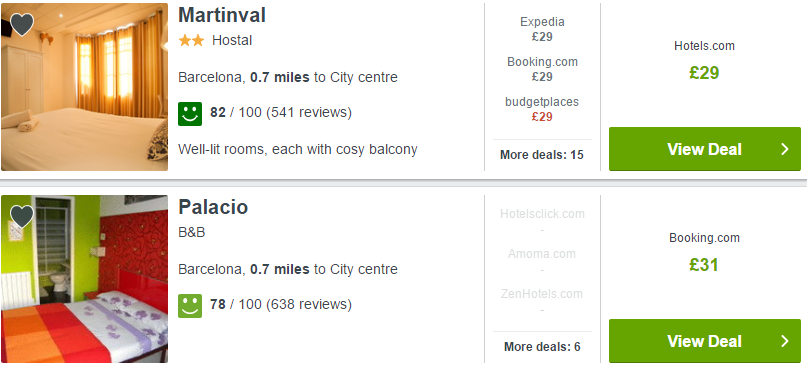The image size is (807, 367).
Task: Click the arrow on Palacio's View Deal
Action: coord(785,341)
